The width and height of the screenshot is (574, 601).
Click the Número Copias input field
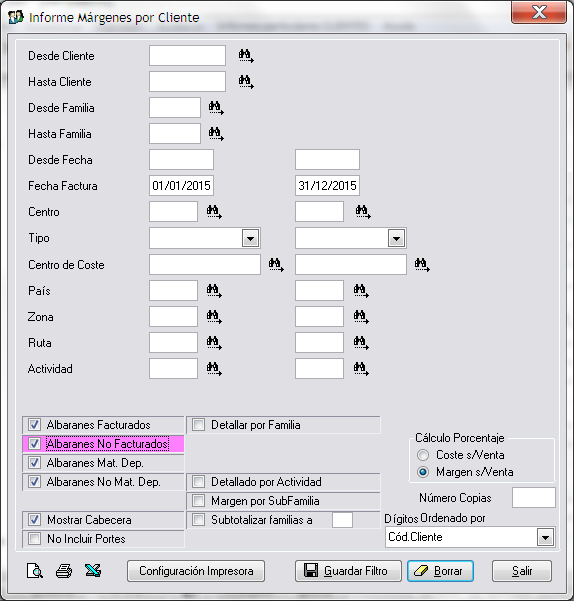point(534,498)
